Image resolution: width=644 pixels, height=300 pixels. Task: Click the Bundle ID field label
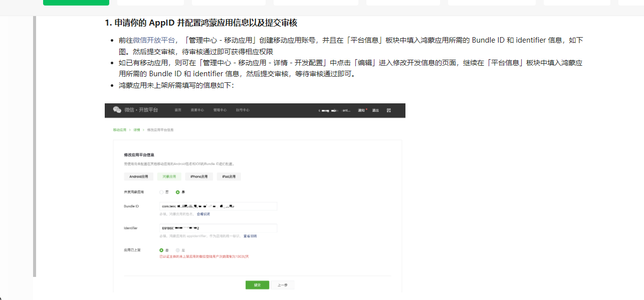pos(131,206)
